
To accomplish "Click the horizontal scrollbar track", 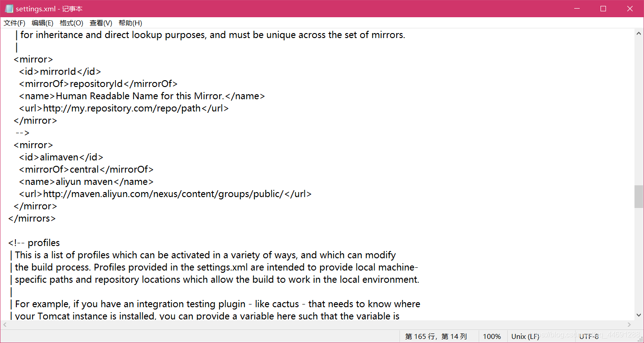I will (317, 324).
